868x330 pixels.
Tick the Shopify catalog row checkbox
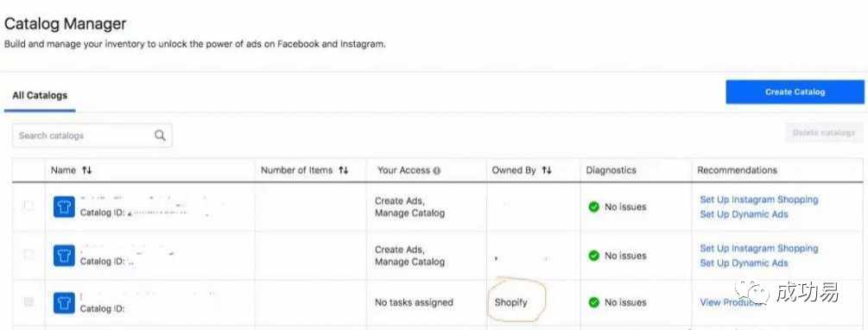[29, 301]
